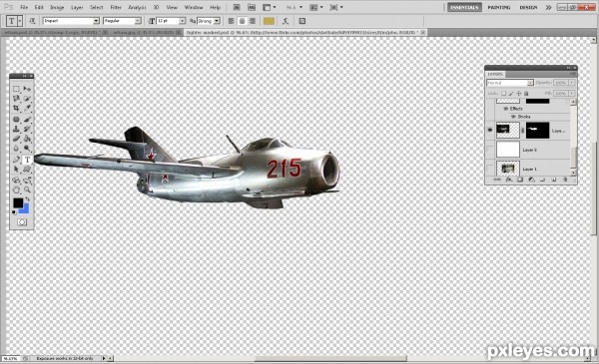This screenshot has width=599, height=364.
Task: Switch to the Painting workspace
Action: 499,7
